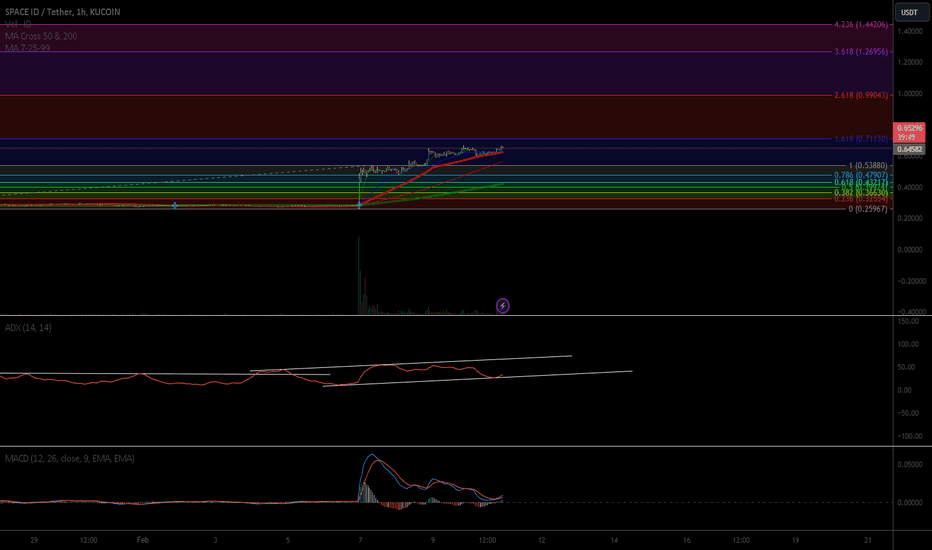This screenshot has width=932, height=550.
Task: Select the MACD (12, 26, close, 9, EMA, EMA) label
Action: tap(70, 458)
